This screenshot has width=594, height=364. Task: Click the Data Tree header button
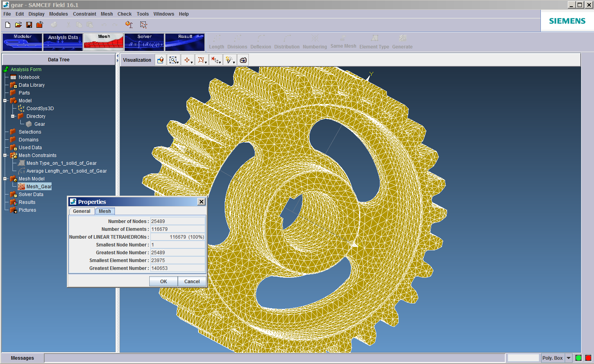59,60
